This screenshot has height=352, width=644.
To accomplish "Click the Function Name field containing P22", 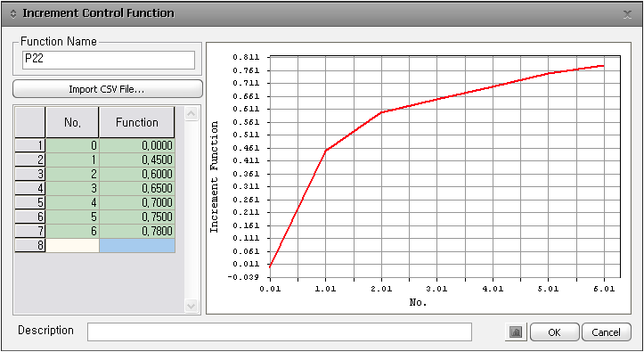I will point(109,60).
